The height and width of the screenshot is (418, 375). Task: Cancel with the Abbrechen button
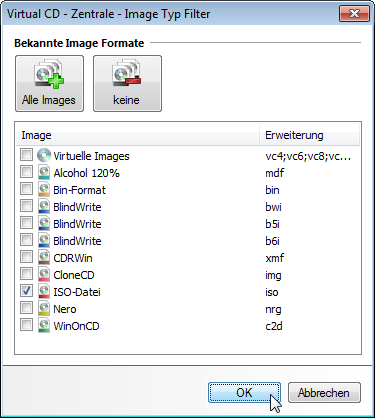click(x=324, y=393)
